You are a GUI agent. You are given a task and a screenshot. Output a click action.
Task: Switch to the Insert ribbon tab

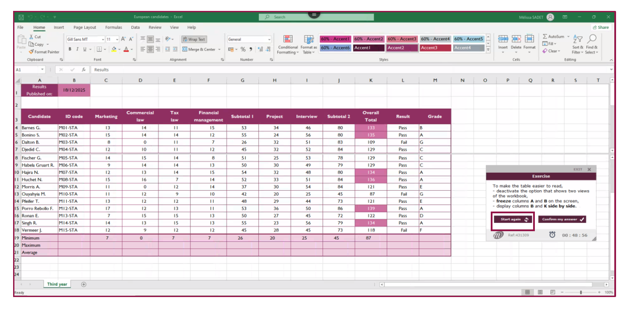pos(59,27)
